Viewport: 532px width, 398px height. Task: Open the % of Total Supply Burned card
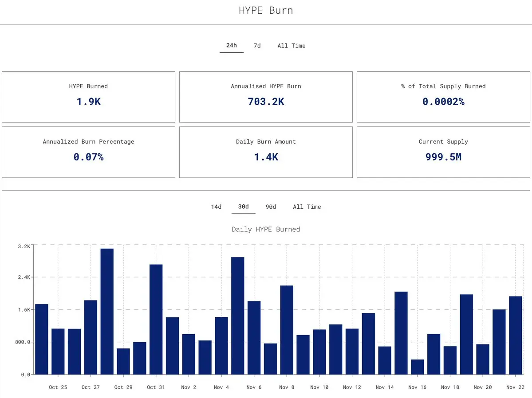(x=443, y=97)
